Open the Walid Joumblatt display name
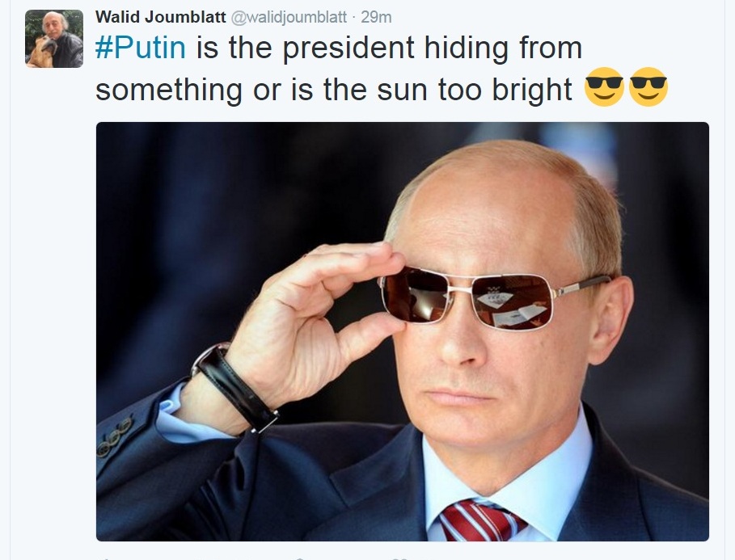Screen dimensions: 735x560 (x=161, y=17)
